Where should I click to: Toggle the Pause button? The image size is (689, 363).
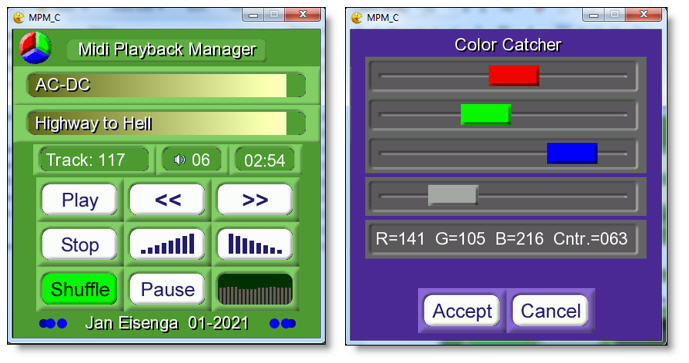tap(167, 289)
